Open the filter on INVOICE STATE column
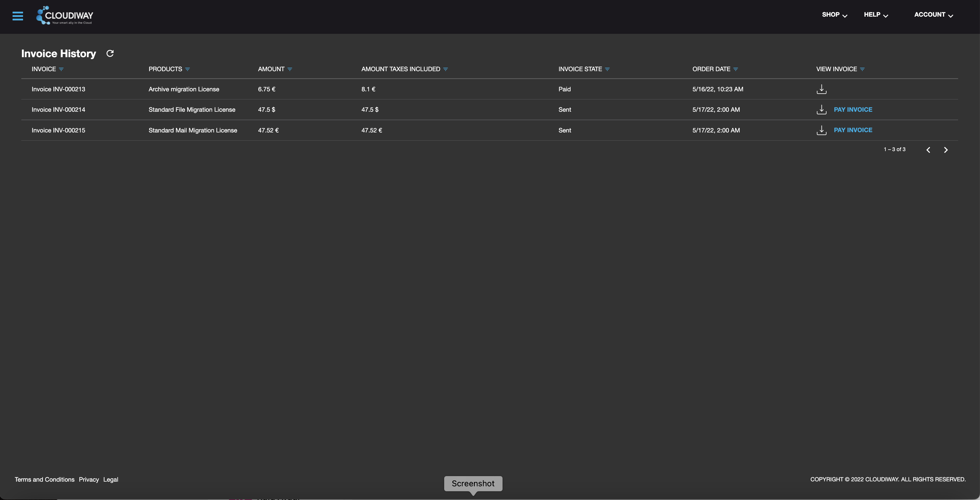Viewport: 980px width, 500px height. coord(607,69)
